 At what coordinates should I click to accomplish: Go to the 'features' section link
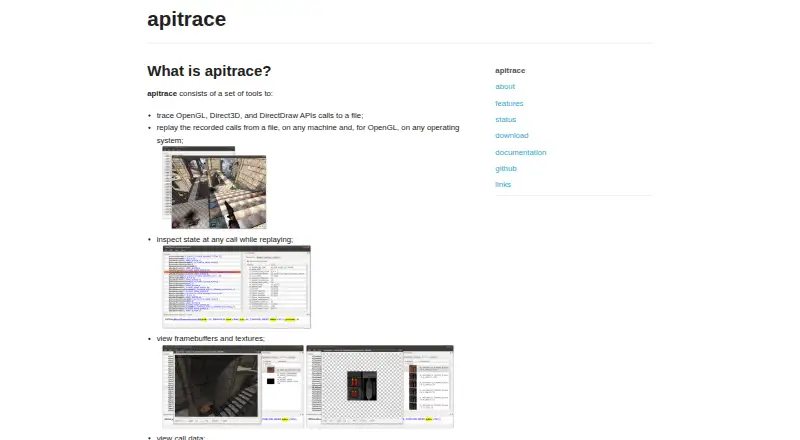(x=509, y=103)
